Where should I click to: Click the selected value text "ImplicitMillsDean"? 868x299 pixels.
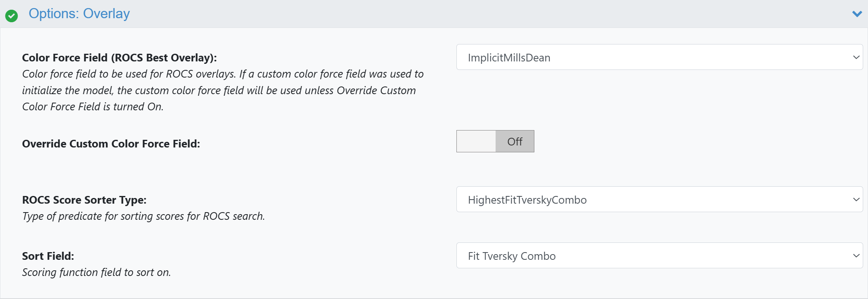509,58
